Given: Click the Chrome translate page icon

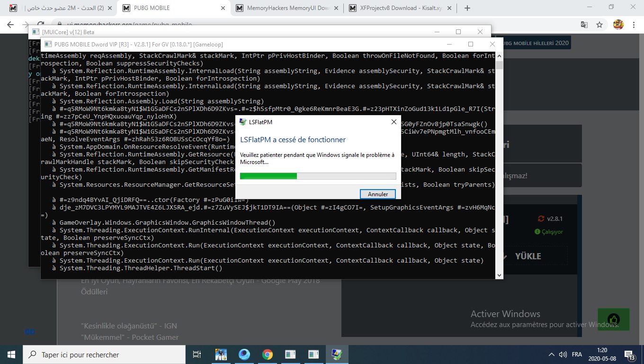Looking at the screenshot, I should pyautogui.click(x=585, y=25).
